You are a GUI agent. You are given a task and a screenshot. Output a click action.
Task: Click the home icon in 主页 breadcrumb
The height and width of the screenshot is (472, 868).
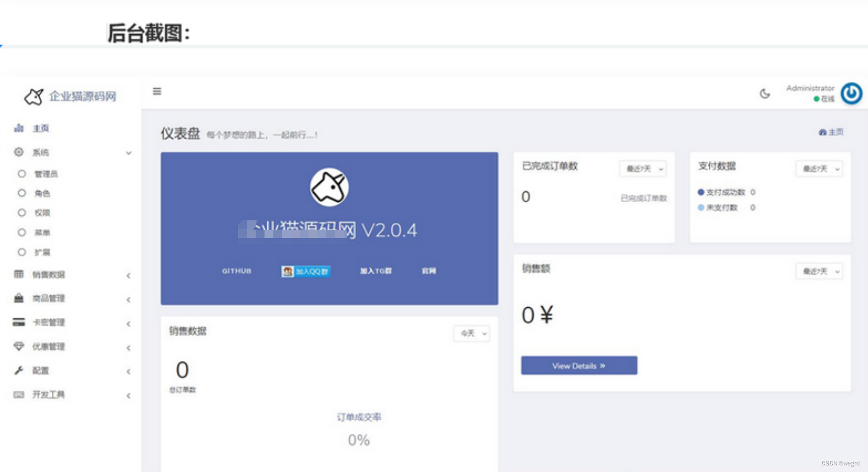(x=823, y=132)
